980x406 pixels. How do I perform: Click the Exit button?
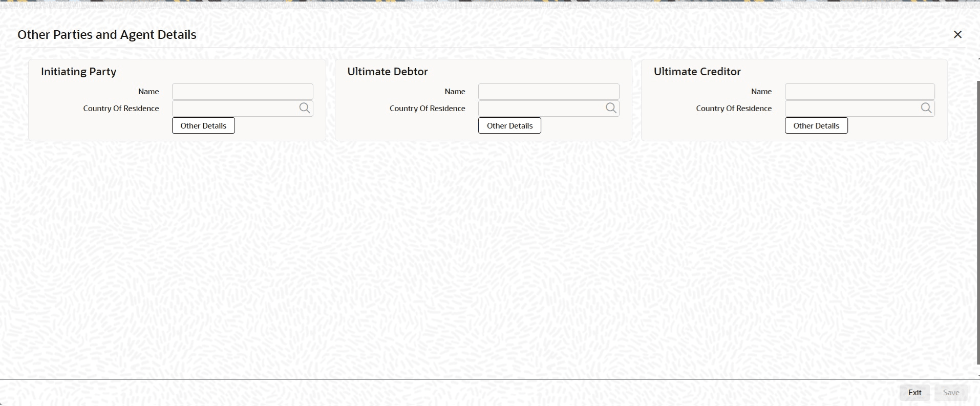click(x=914, y=393)
